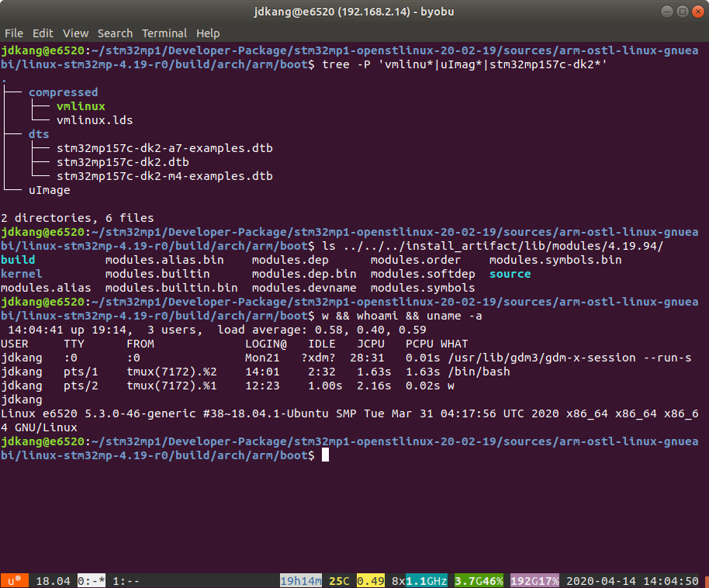
Task: Click the 0.49 load average indicator
Action: coord(370,581)
